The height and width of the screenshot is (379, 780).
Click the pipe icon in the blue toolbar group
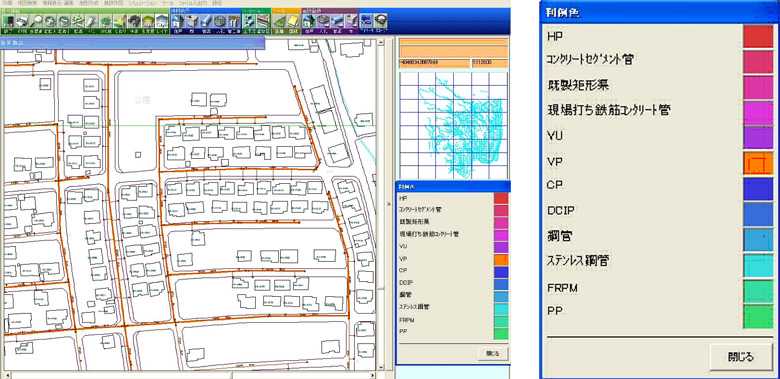click(205, 20)
